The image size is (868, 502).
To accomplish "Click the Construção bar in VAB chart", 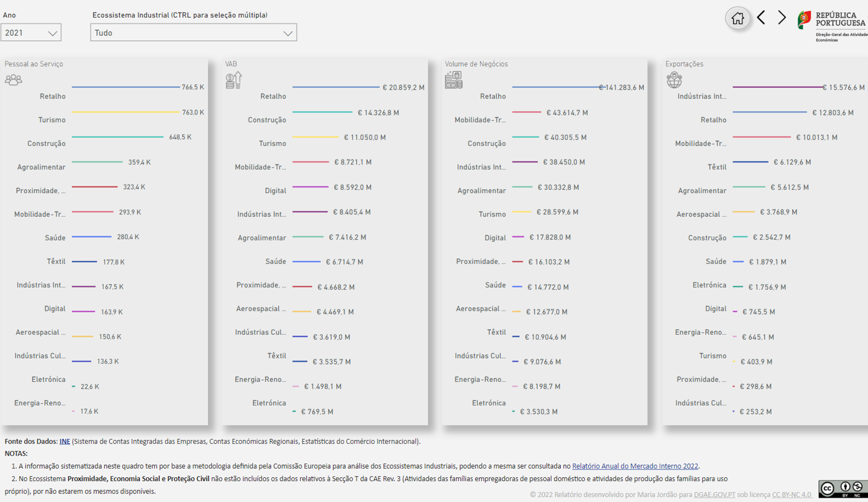I will (322, 112).
